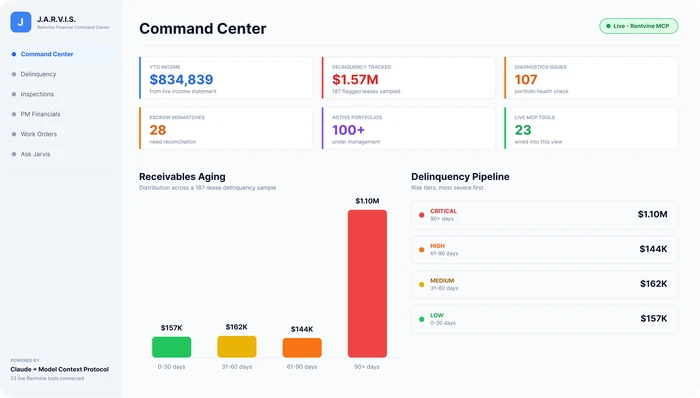Click the red 90+ days bar
Screen dimensions: 700x398
367,284
